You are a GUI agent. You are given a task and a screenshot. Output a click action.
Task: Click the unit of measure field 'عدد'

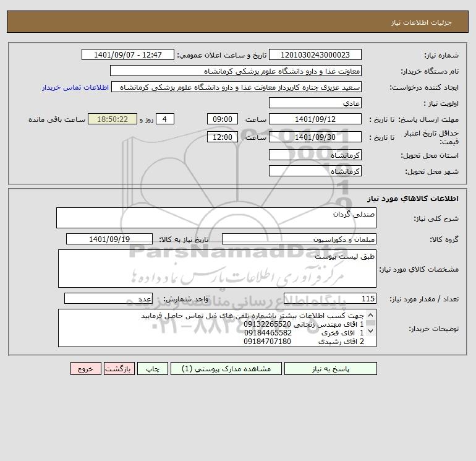[108, 299]
